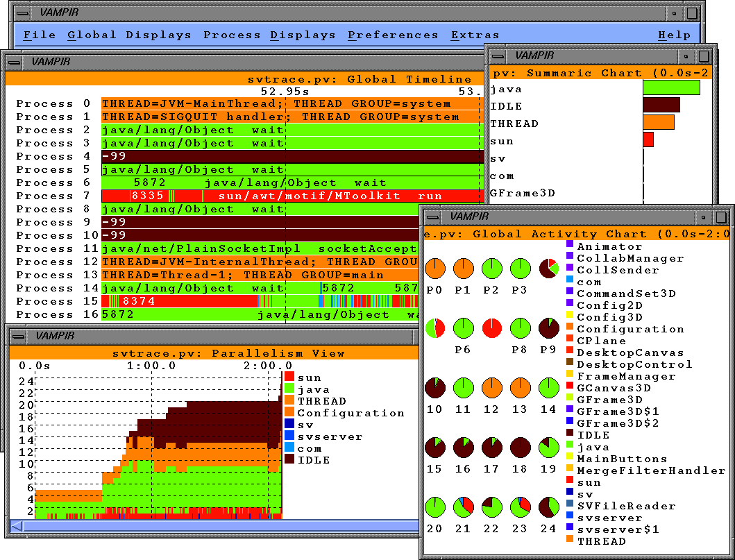Image resolution: width=735 pixels, height=560 pixels.
Task: Select the pie chart for process 21
Action: pos(464,507)
